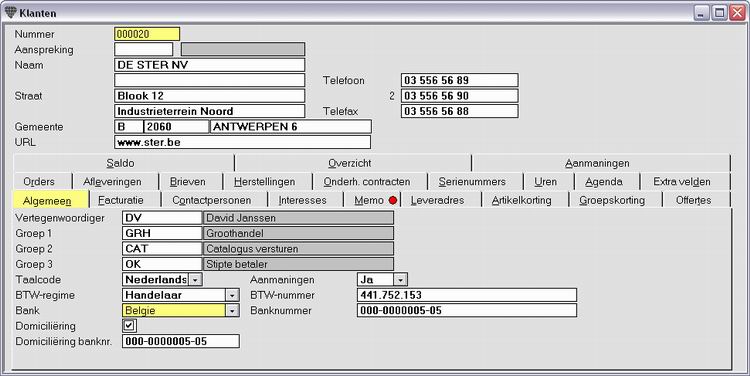Maximize the Klanten window
The image size is (750, 376).
coord(719,13)
